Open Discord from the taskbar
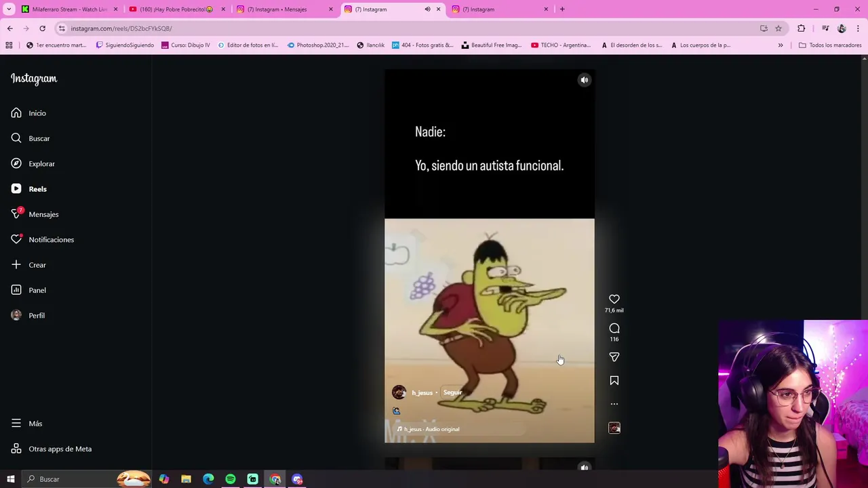This screenshot has width=868, height=488. click(x=297, y=479)
